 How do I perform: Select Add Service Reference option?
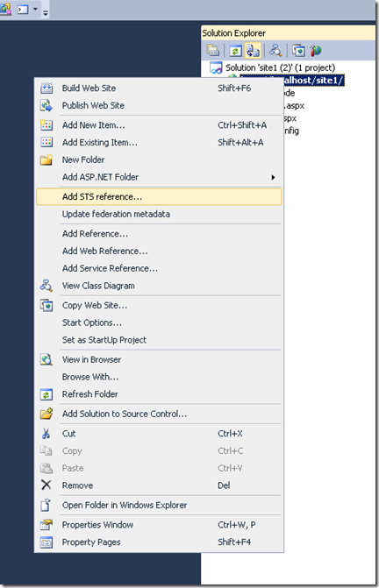(x=110, y=268)
